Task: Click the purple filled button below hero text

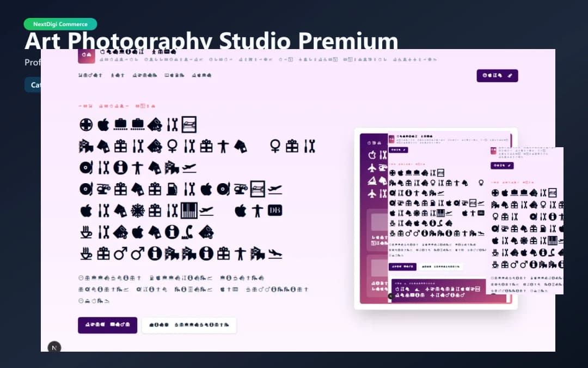Action: [x=107, y=325]
